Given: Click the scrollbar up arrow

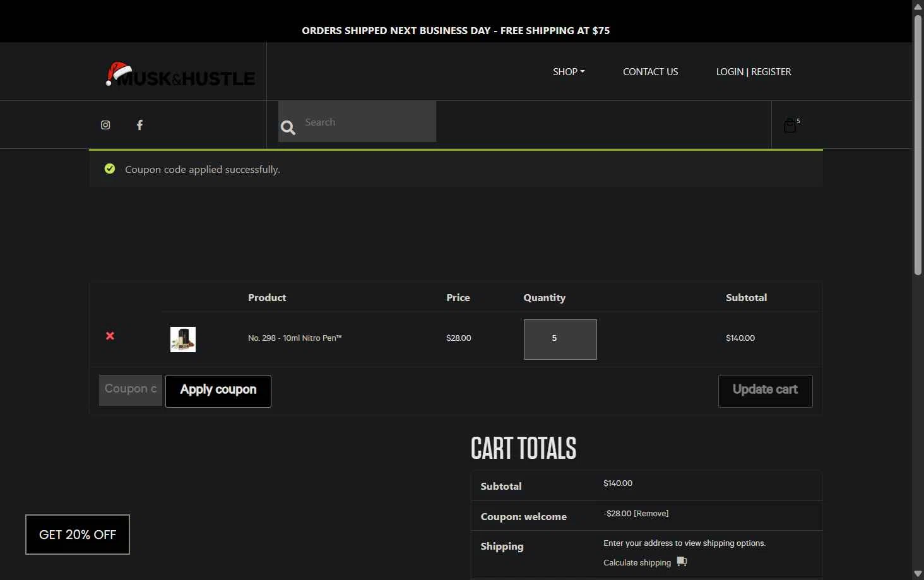Looking at the screenshot, I should point(918,6).
